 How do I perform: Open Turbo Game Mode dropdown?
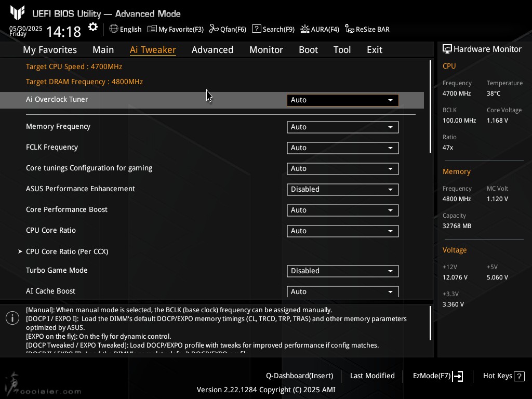(343, 271)
